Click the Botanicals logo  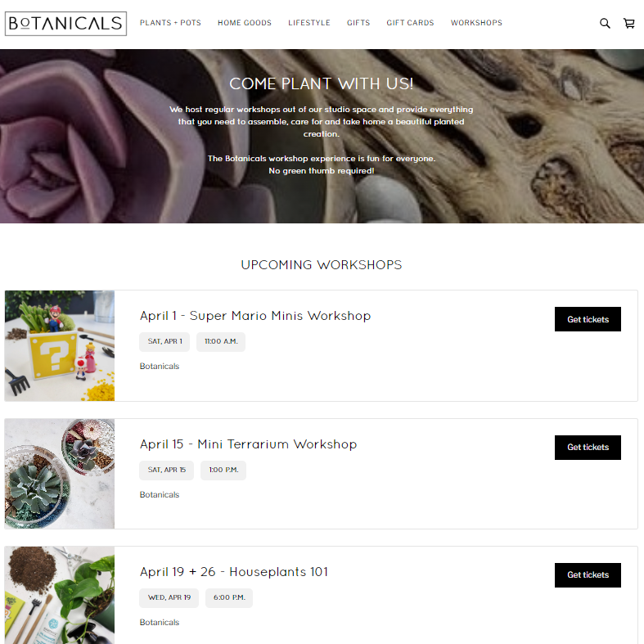[x=65, y=24]
